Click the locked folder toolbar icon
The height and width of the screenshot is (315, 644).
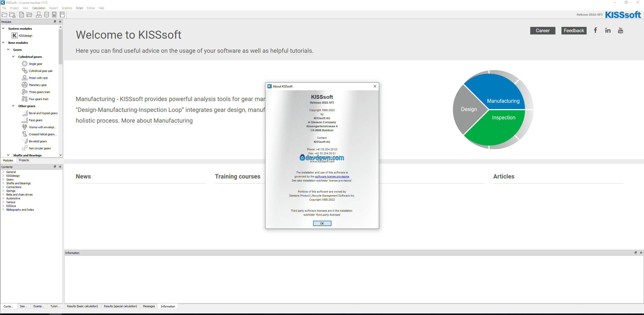[x=12, y=15]
